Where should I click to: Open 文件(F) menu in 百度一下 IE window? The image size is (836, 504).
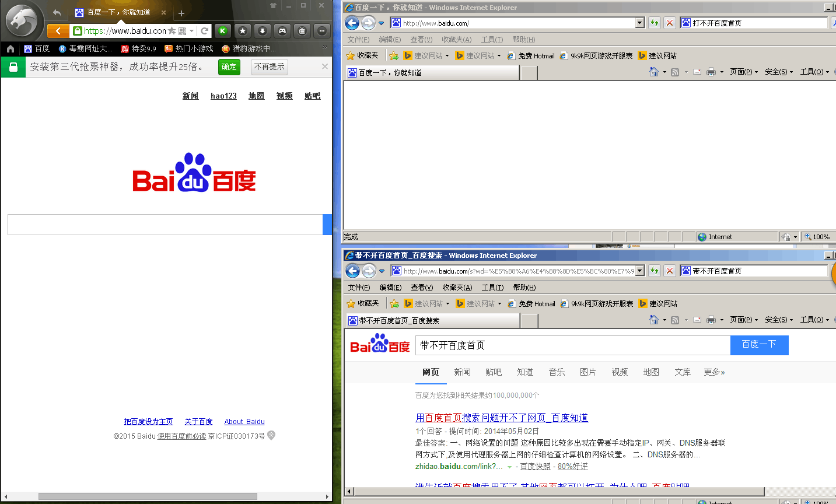click(358, 40)
